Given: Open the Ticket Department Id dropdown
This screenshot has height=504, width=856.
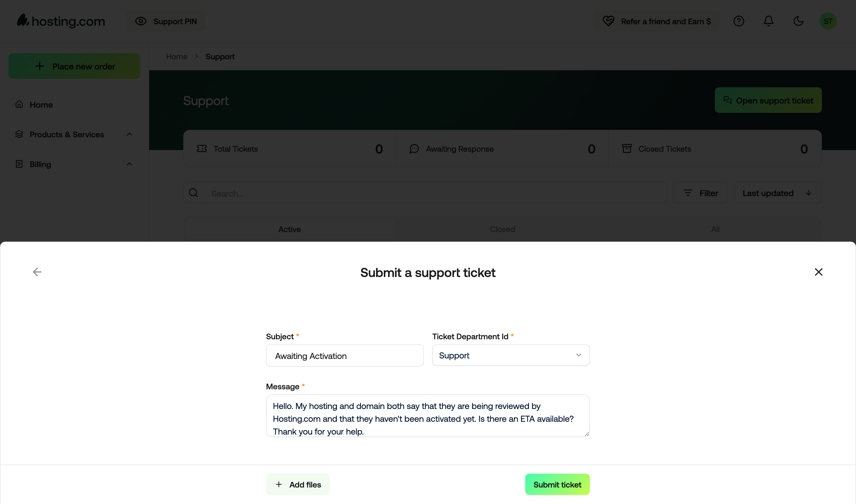Looking at the screenshot, I should click(x=510, y=355).
